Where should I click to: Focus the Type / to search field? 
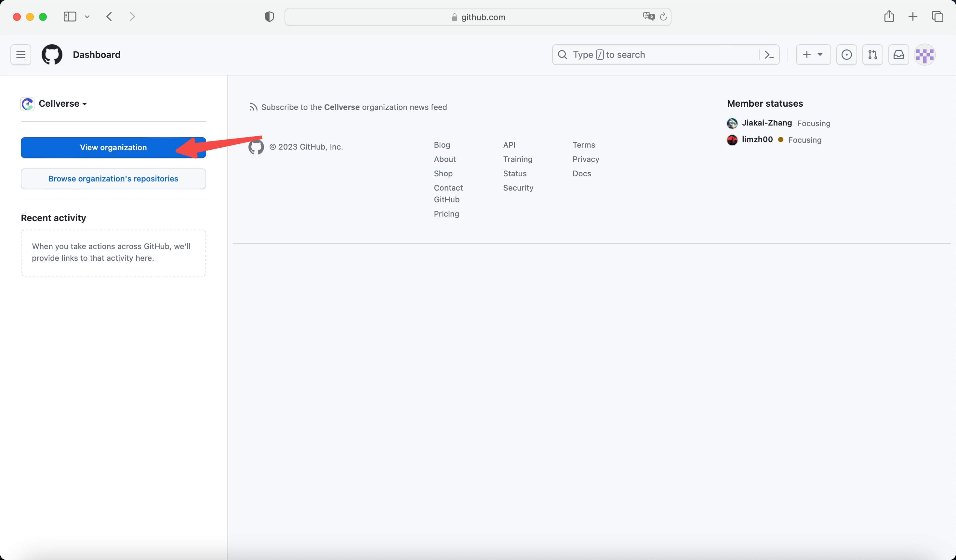point(666,55)
